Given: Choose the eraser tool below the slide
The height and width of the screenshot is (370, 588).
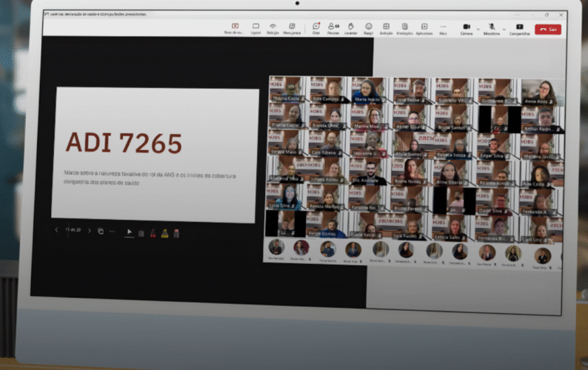Looking at the screenshot, I should (x=176, y=232).
